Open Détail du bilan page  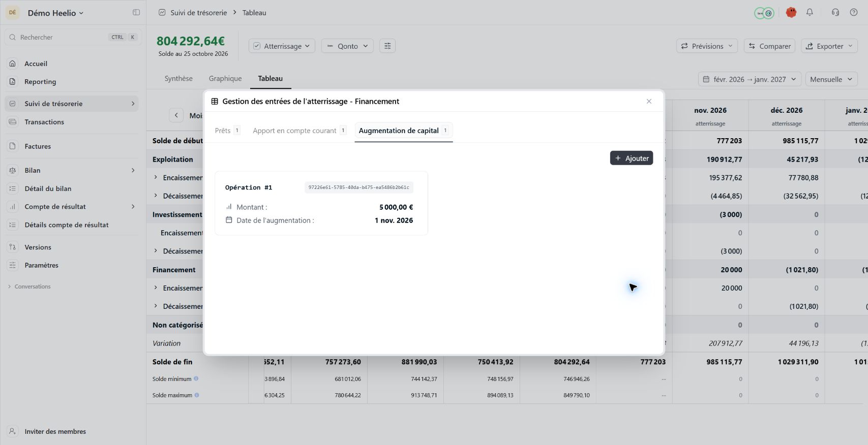72,188
